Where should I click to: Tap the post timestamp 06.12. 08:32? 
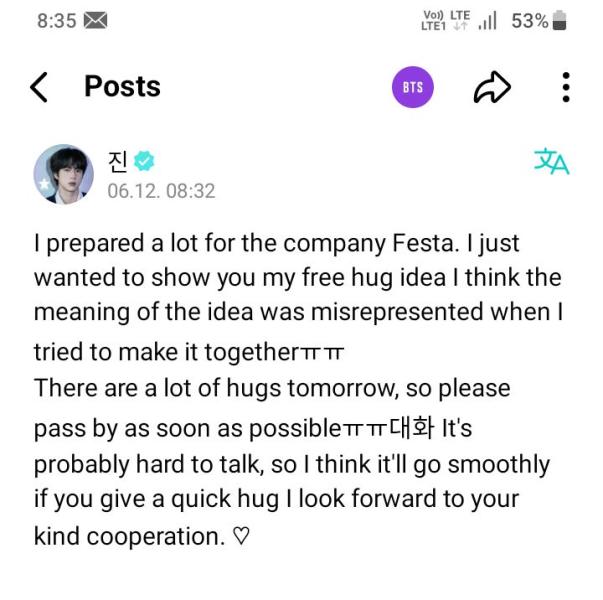pyautogui.click(x=161, y=190)
